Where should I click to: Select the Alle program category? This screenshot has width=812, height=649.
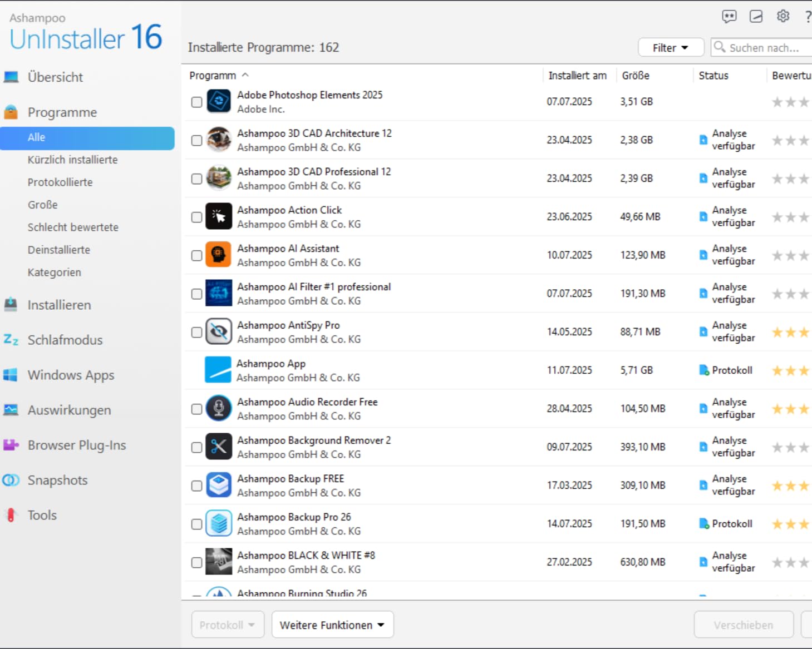coord(87,137)
